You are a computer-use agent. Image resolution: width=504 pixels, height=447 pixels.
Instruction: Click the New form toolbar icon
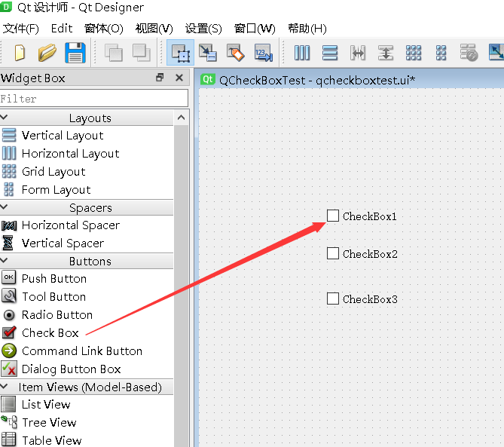(20, 53)
